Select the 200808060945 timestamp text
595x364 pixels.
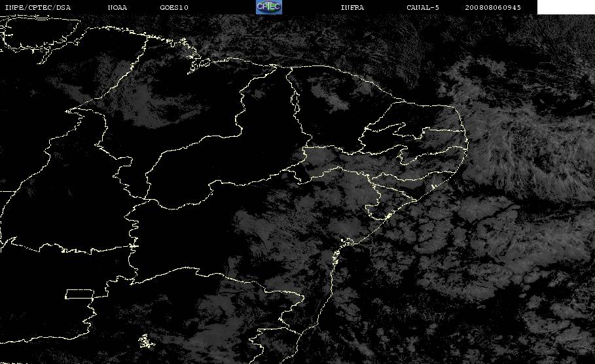[x=492, y=8]
